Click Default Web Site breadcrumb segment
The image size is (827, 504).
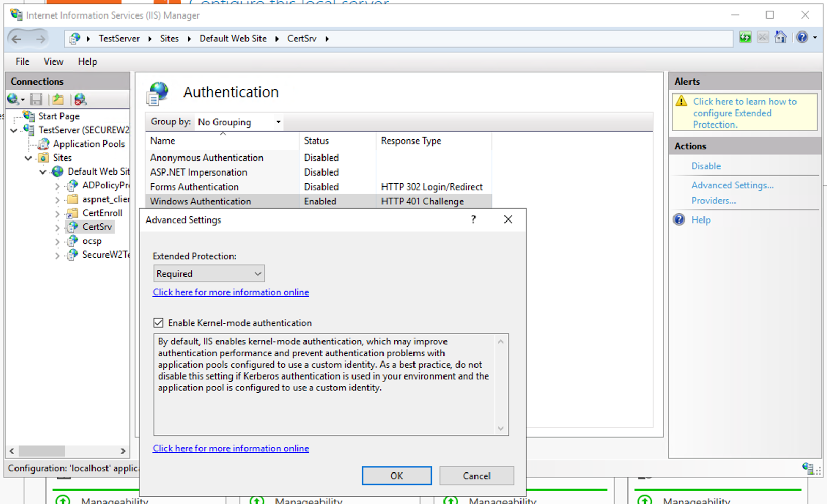233,39
